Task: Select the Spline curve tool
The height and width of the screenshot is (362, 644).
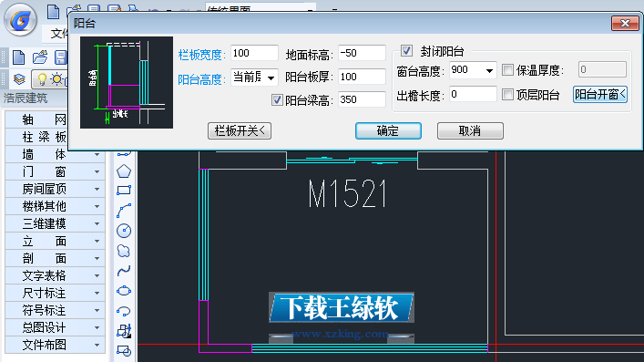Action: [x=124, y=270]
